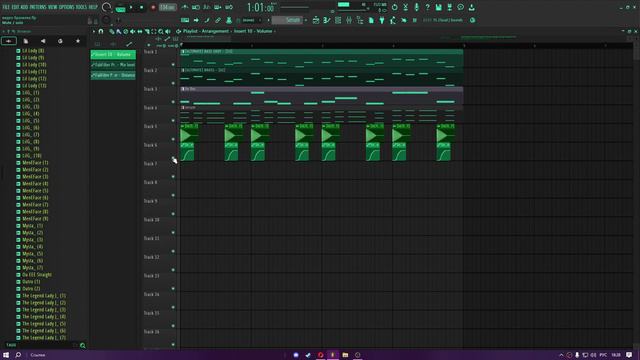Open the tempo tapper icon

tap(393, 20)
